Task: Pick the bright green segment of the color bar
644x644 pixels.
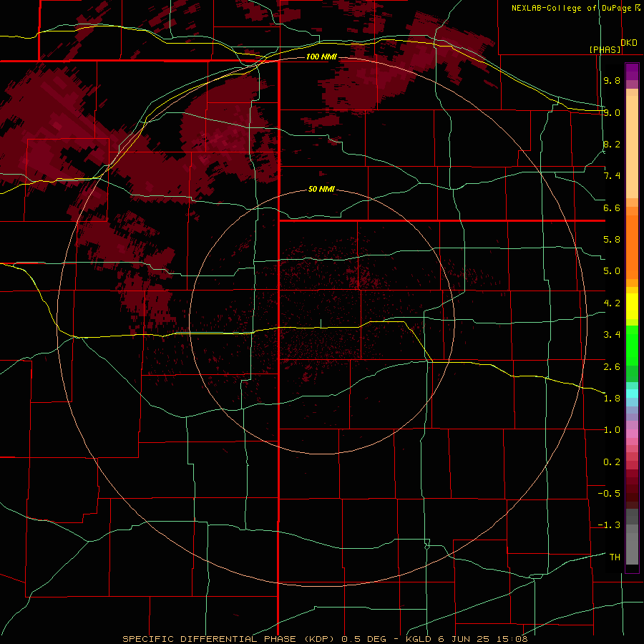Action: coord(632,346)
